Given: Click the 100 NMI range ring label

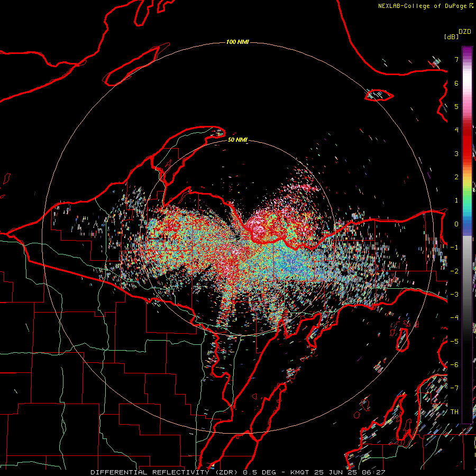Looking at the screenshot, I should point(237,42).
